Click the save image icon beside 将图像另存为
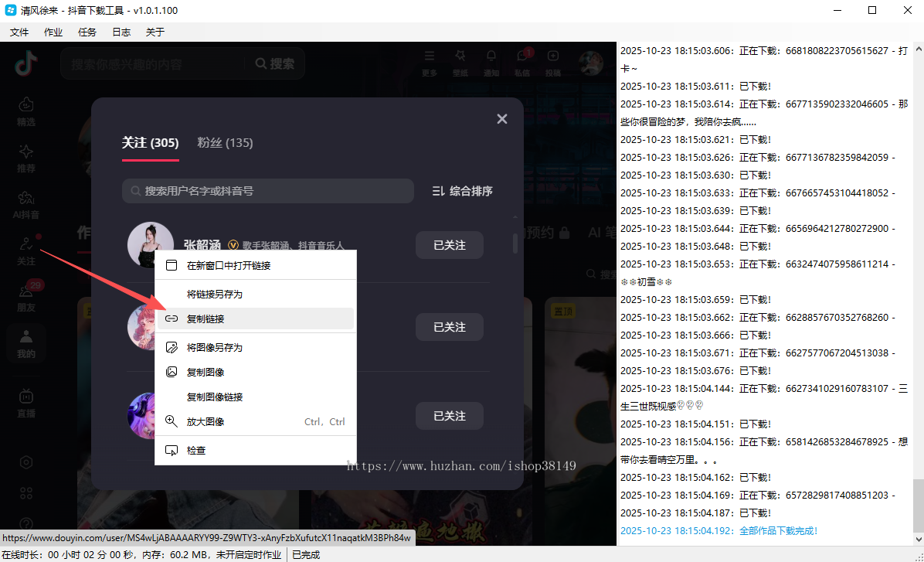Viewport: 924px width, 562px height. (172, 347)
